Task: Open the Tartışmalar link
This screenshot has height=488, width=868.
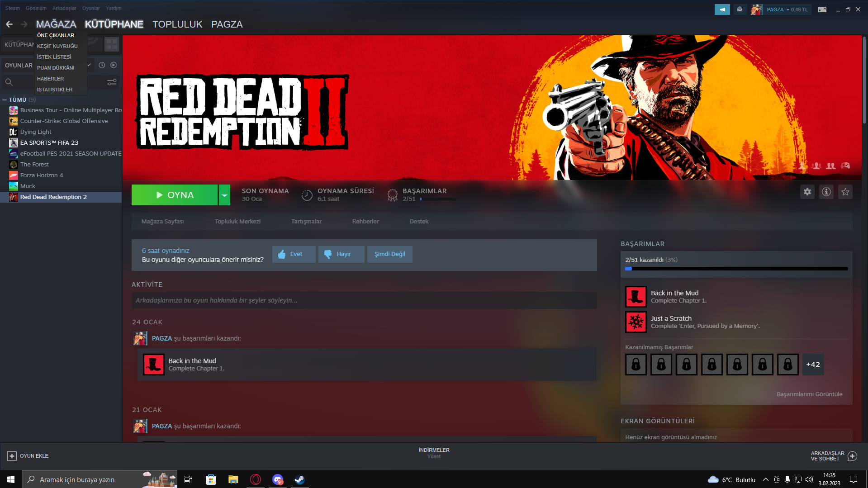Action: 306,222
